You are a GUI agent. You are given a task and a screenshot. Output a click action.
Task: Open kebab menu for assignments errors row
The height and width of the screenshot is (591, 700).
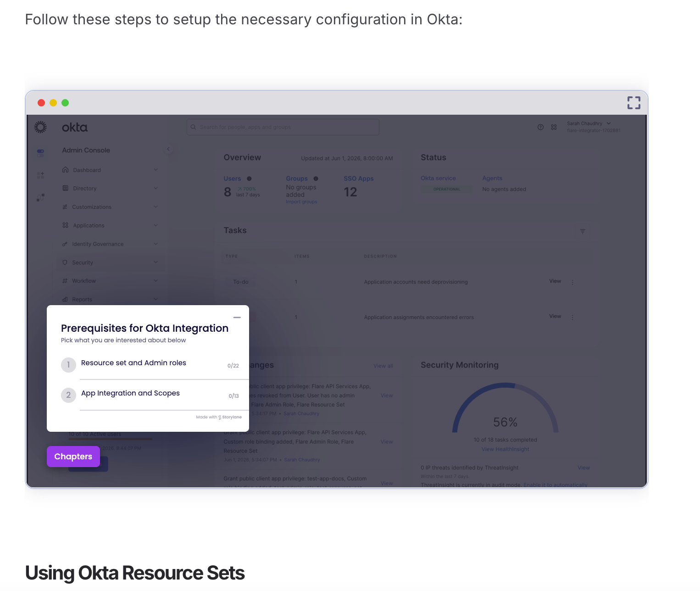[x=572, y=317]
